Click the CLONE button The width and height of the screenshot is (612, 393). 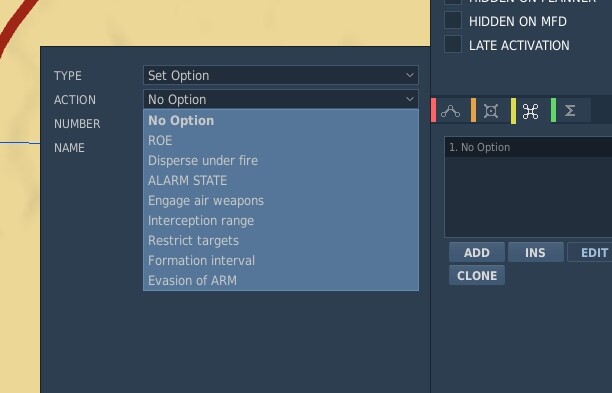point(477,276)
